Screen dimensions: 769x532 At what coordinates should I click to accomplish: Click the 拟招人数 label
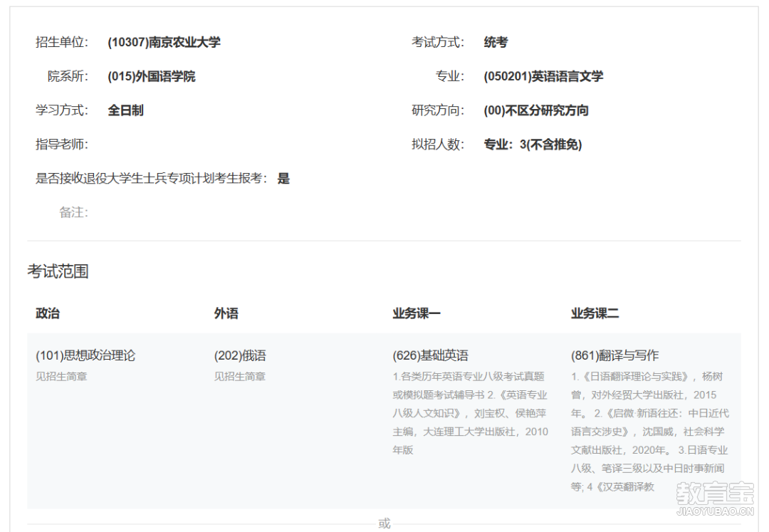click(x=437, y=144)
